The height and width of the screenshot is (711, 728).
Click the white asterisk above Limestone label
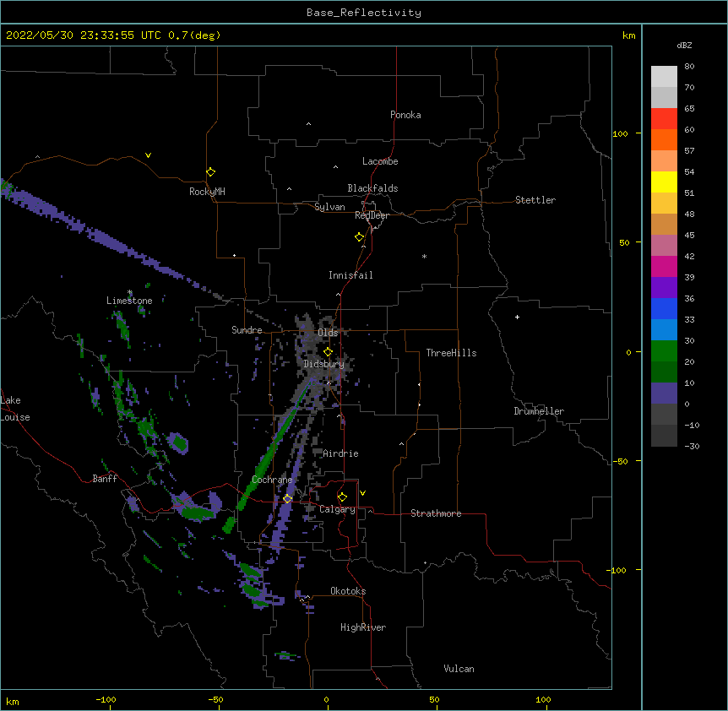click(x=130, y=292)
